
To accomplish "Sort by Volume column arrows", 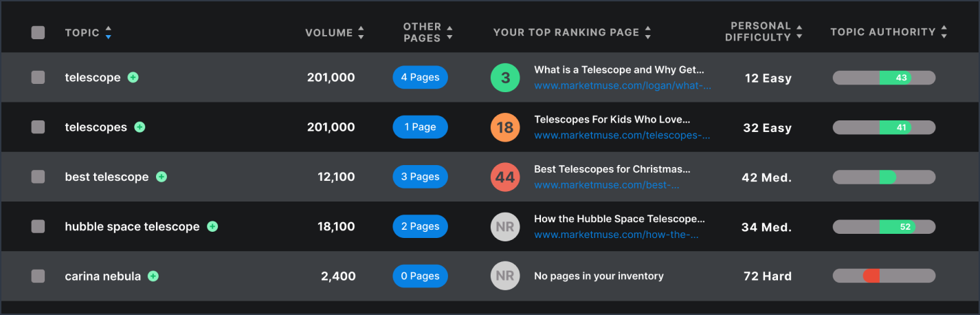I will pyautogui.click(x=361, y=32).
